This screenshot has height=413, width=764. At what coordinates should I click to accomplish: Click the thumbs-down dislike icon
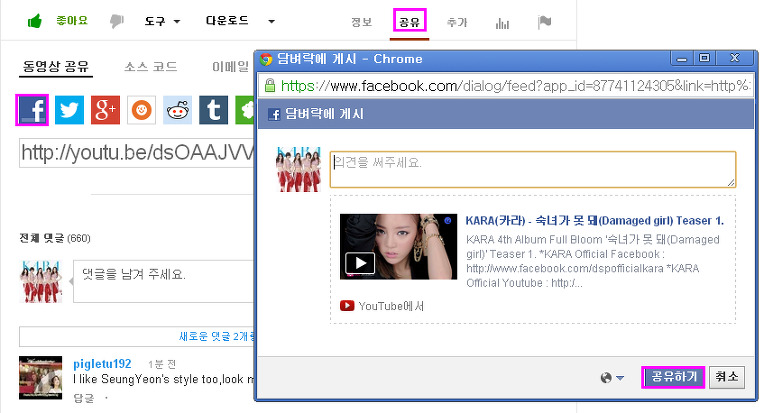116,21
